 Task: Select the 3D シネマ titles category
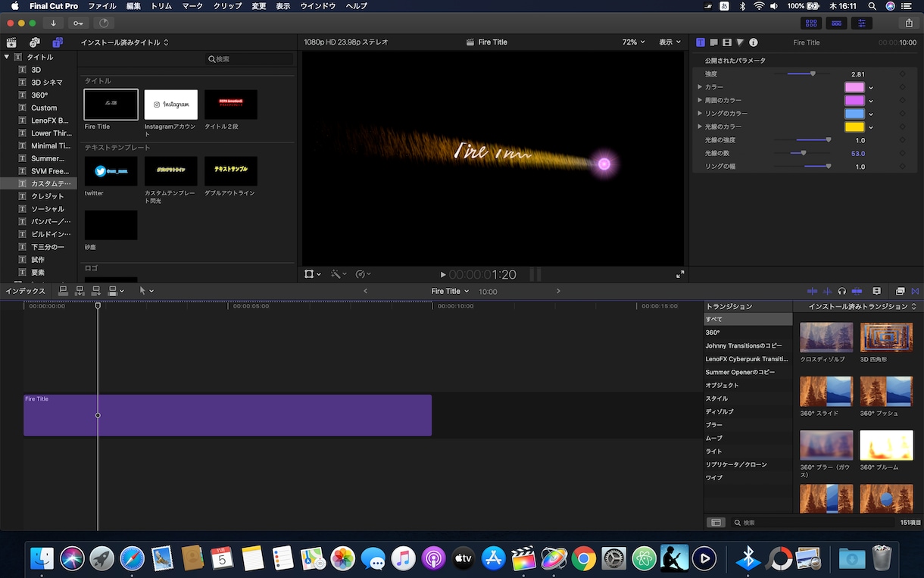pyautogui.click(x=39, y=83)
